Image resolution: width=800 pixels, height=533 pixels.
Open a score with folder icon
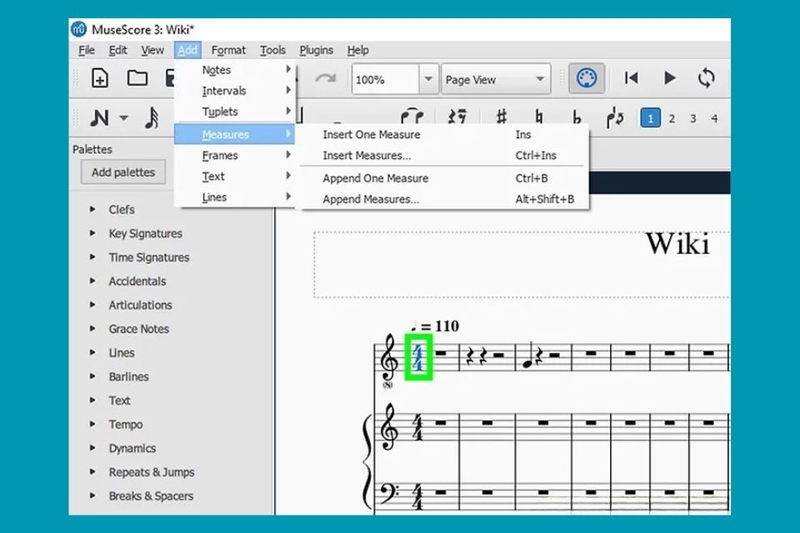(x=137, y=78)
